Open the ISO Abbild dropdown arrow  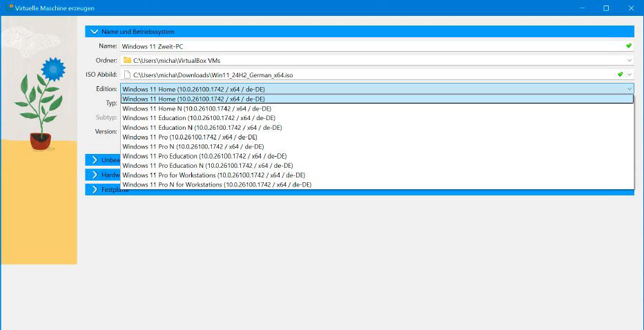(x=630, y=75)
